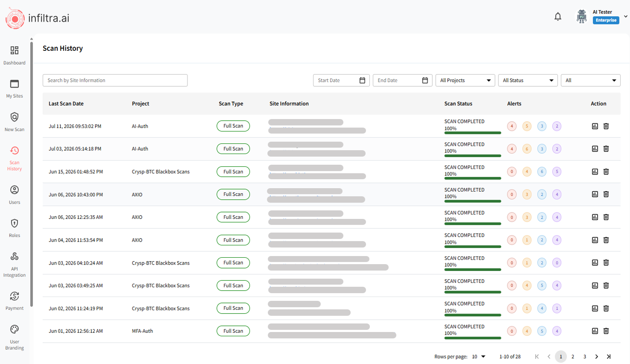Image resolution: width=630 pixels, height=364 pixels.
Task: Expand the AI Tester account menu
Action: click(x=626, y=16)
